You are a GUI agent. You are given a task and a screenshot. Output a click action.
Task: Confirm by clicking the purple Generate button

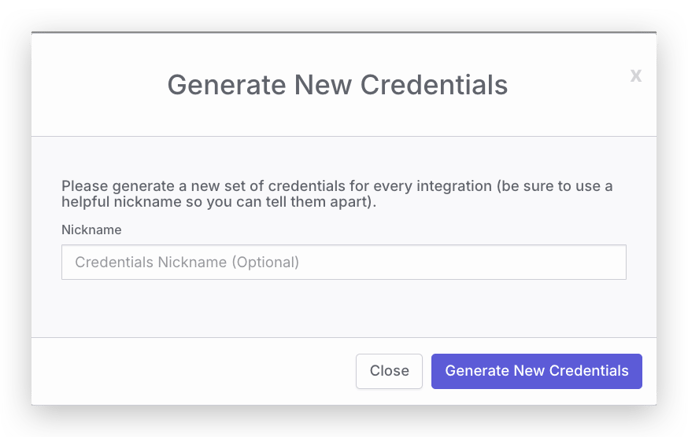click(537, 371)
